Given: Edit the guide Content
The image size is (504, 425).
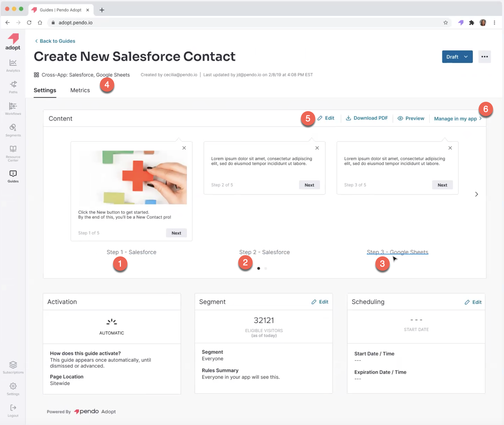Looking at the screenshot, I should point(326,118).
